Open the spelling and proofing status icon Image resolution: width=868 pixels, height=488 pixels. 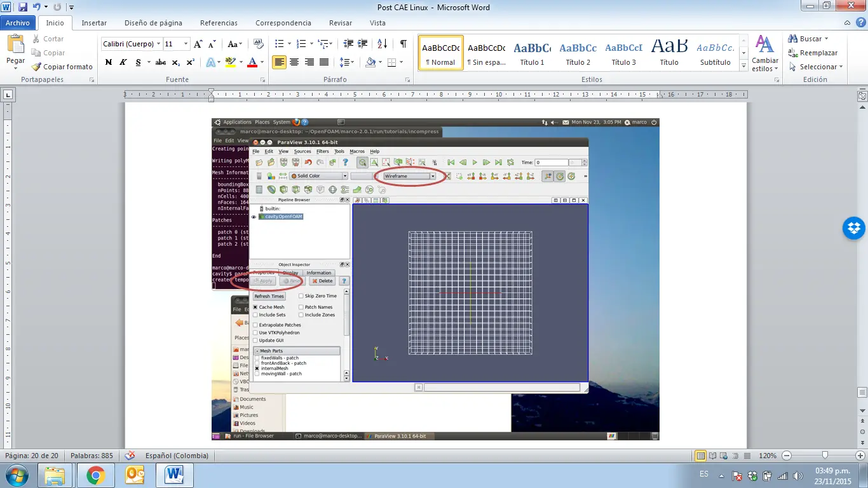pos(130,456)
